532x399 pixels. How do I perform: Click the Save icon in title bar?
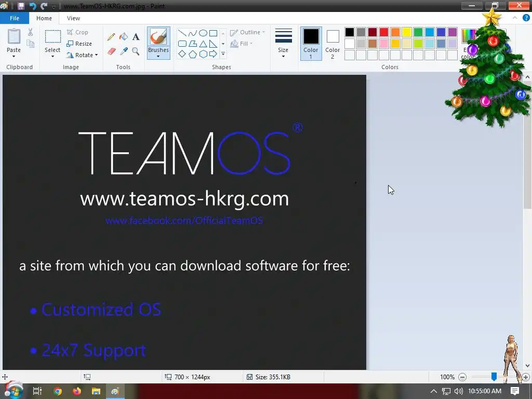click(21, 6)
